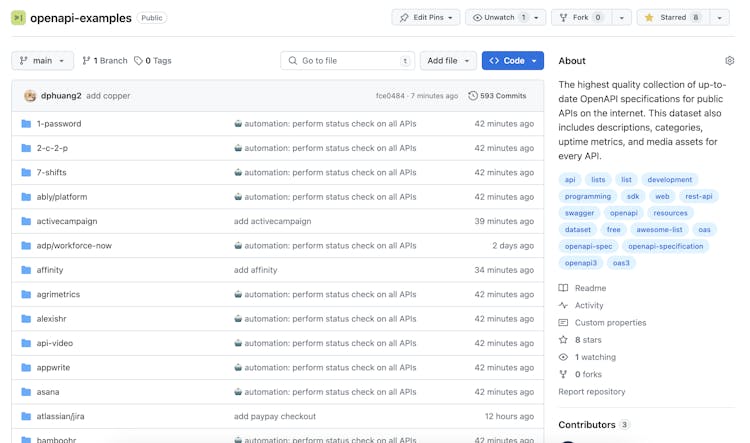Open the 0 Tags link
Screen dimensions: 750x443
coord(153,61)
